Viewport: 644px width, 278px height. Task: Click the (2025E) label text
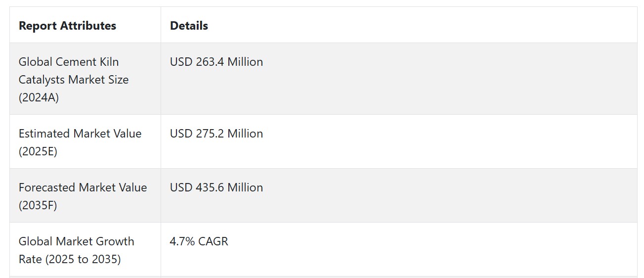38,151
